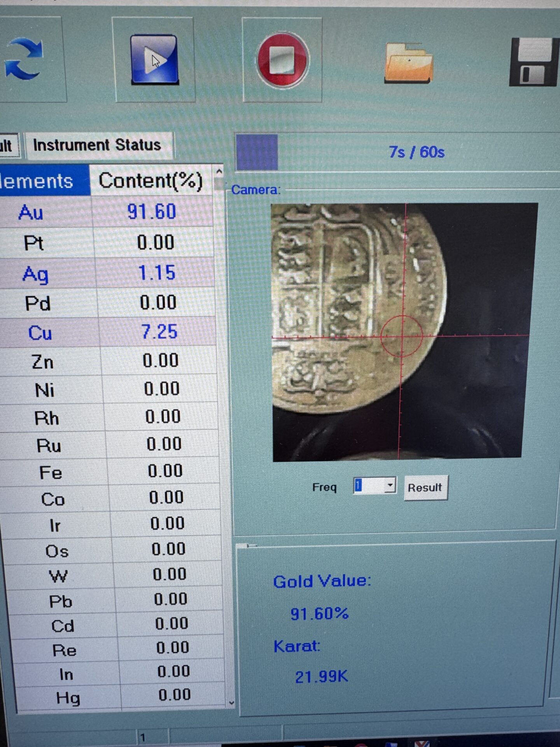Click the 7.25 content value for Cu
This screenshot has height=747, width=560.
159,332
